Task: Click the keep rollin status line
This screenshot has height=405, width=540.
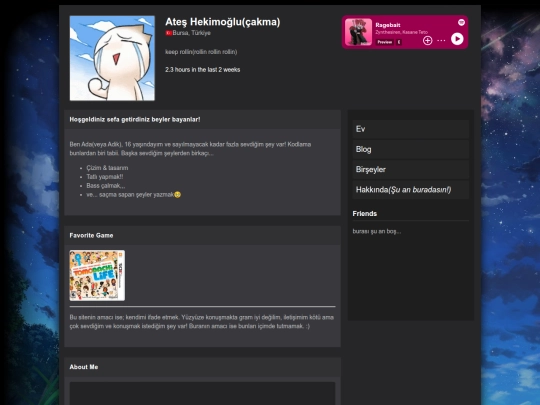Action: pyautogui.click(x=201, y=52)
